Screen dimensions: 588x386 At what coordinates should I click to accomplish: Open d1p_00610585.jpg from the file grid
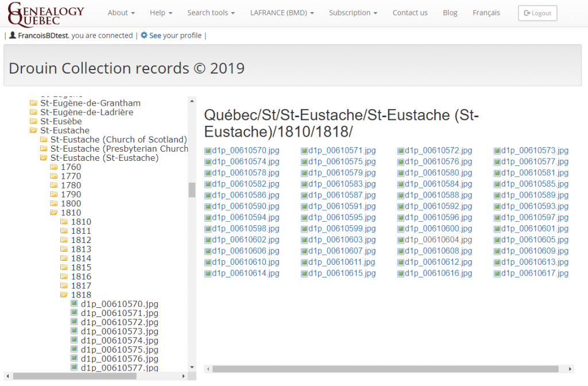point(535,184)
